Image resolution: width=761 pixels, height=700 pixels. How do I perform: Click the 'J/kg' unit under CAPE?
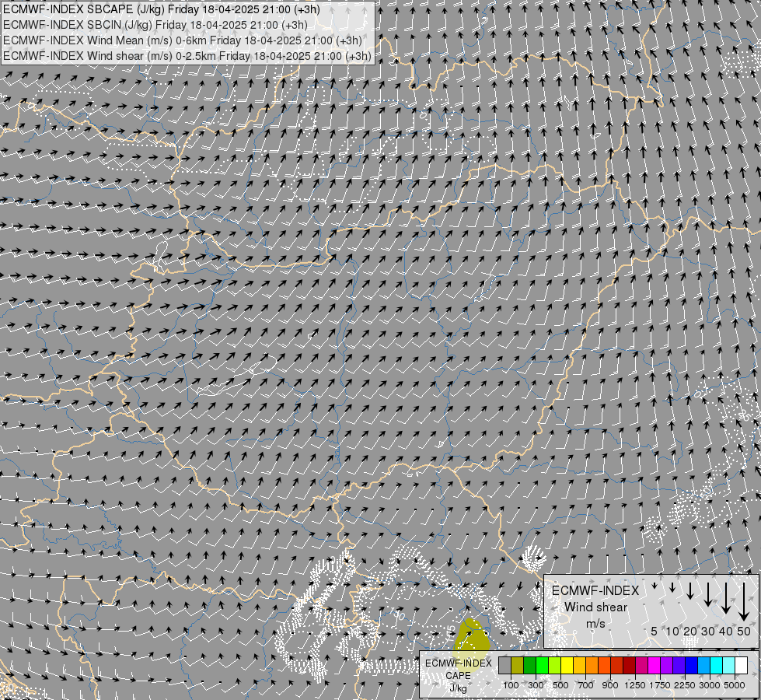[x=458, y=688]
